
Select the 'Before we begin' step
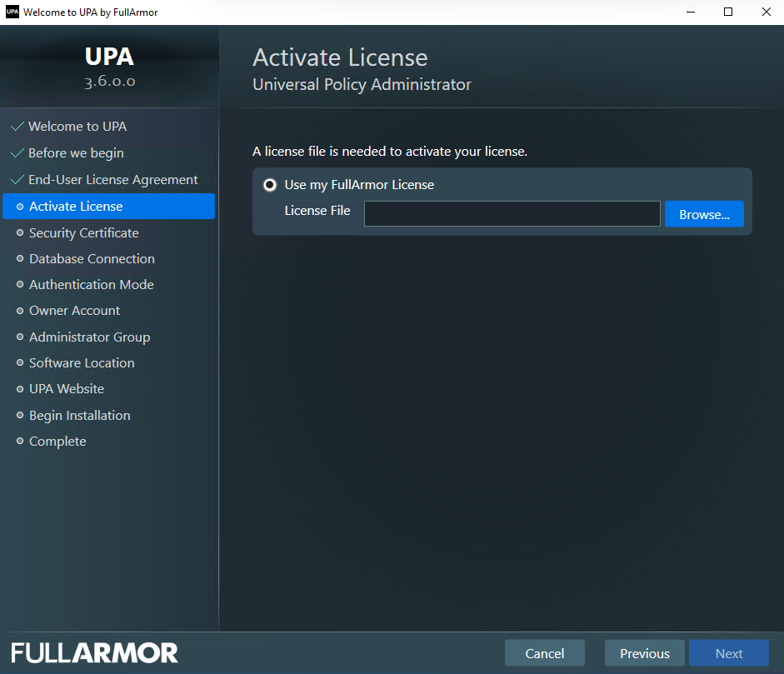click(x=75, y=153)
